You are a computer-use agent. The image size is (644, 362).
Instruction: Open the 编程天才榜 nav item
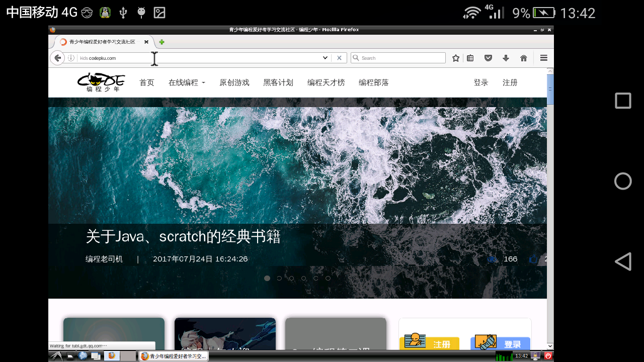click(326, 82)
